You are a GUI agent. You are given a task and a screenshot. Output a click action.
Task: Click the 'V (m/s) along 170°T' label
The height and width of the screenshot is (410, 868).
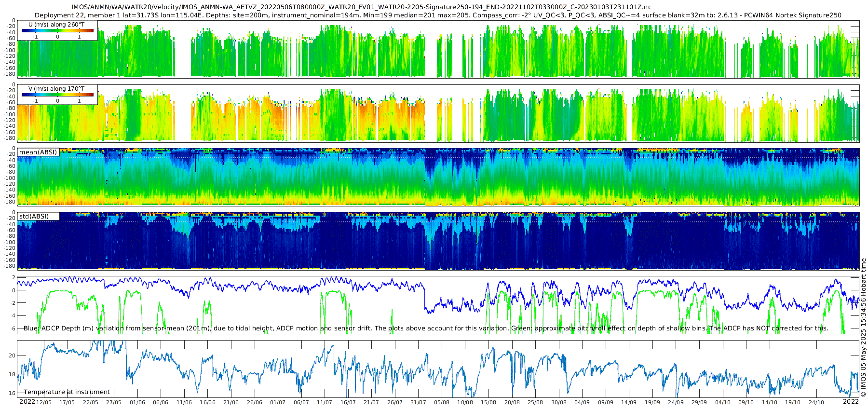click(56, 89)
